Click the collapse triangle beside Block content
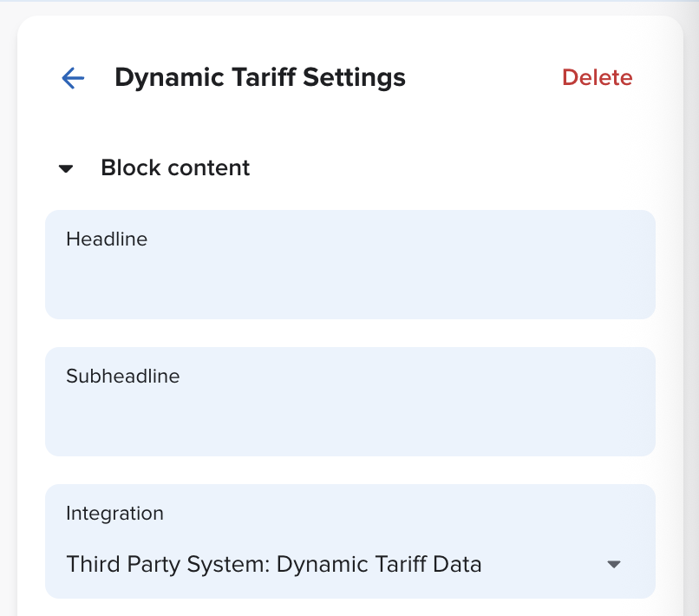 tap(66, 168)
